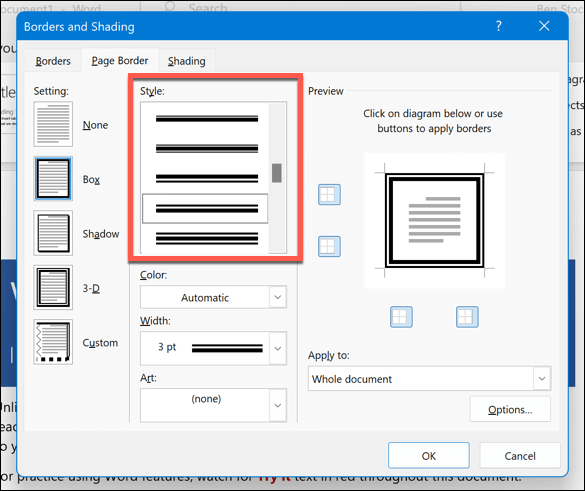The height and width of the screenshot is (491, 585).
Task: Choose the bottom triple-line style in list
Action: point(207,238)
